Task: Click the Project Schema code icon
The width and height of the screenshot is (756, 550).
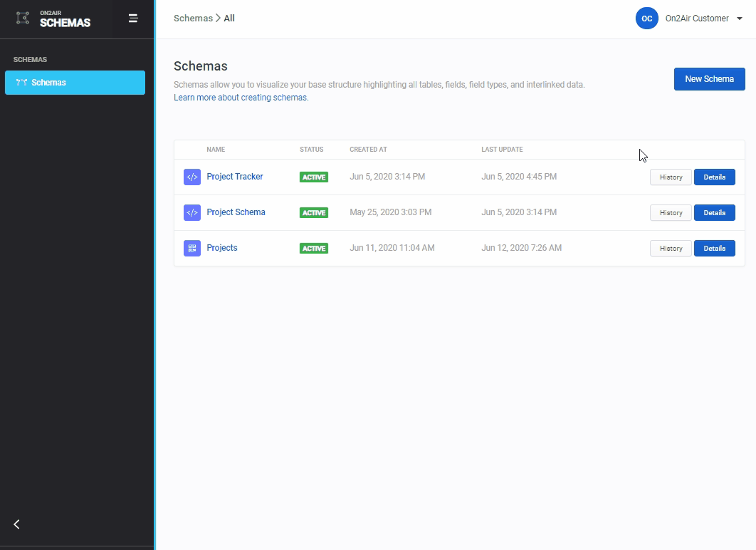Action: [191, 213]
